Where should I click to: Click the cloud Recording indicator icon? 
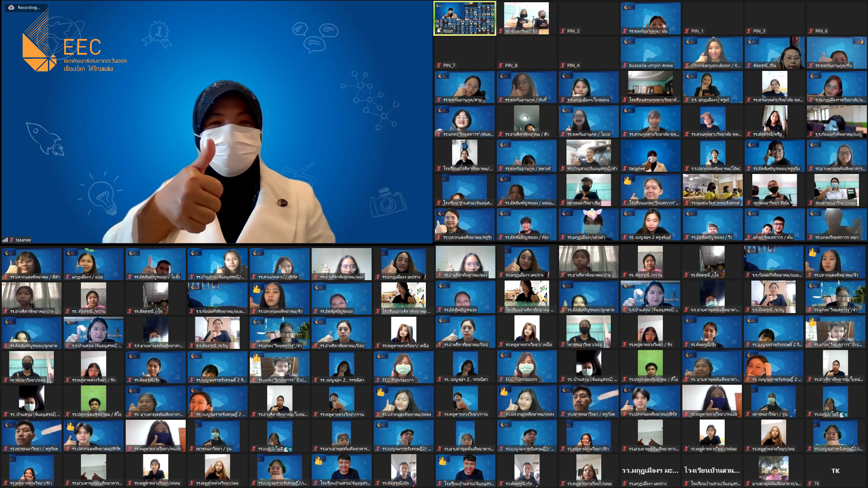[11, 7]
